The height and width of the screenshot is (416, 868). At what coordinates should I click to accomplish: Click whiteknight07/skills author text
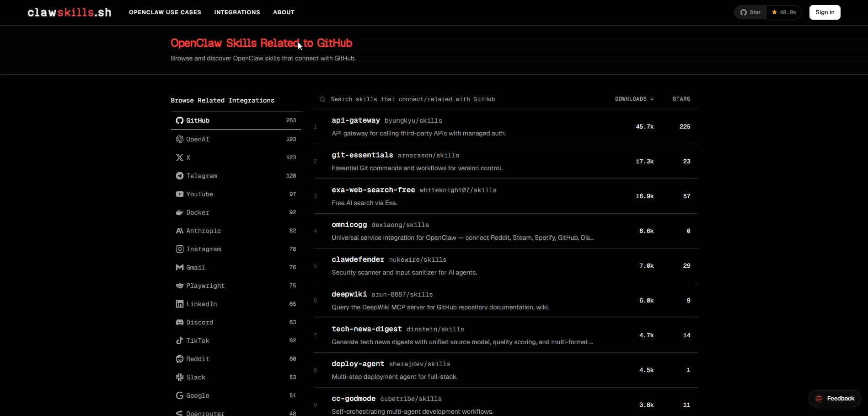pos(458,190)
